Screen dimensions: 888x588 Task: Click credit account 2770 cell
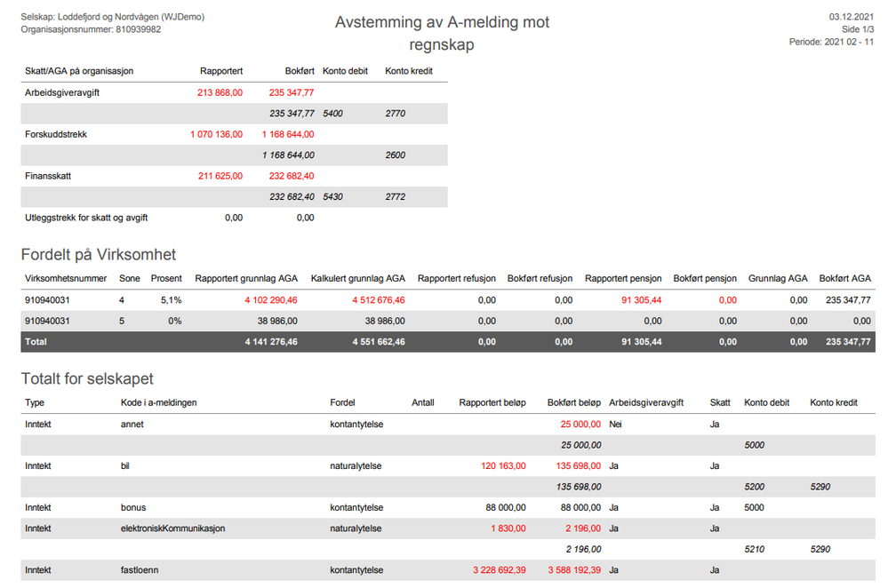[x=396, y=114]
